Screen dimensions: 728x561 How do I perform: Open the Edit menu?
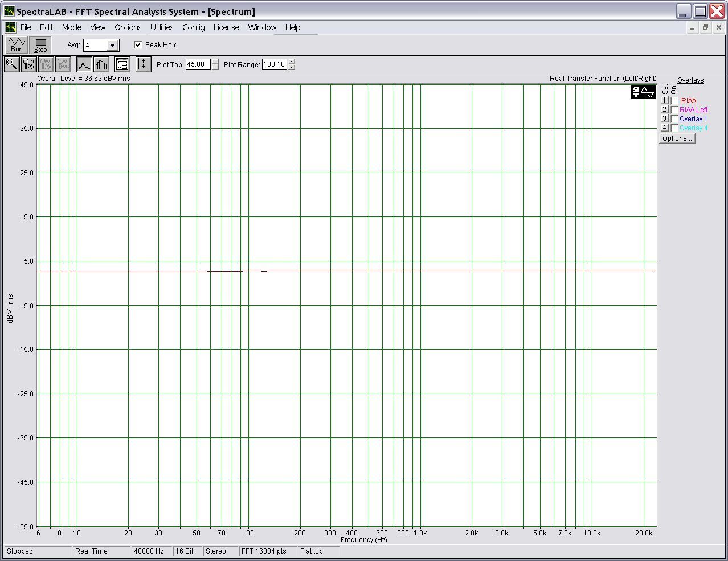click(46, 27)
